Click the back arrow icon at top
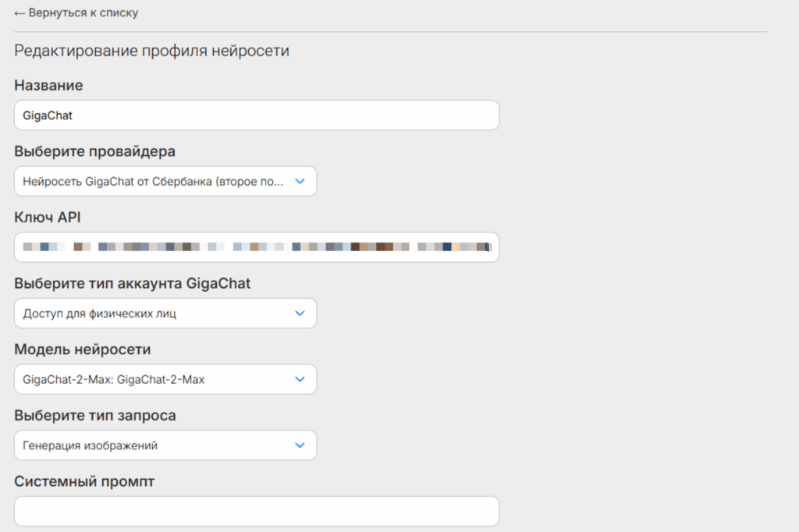 20,13
